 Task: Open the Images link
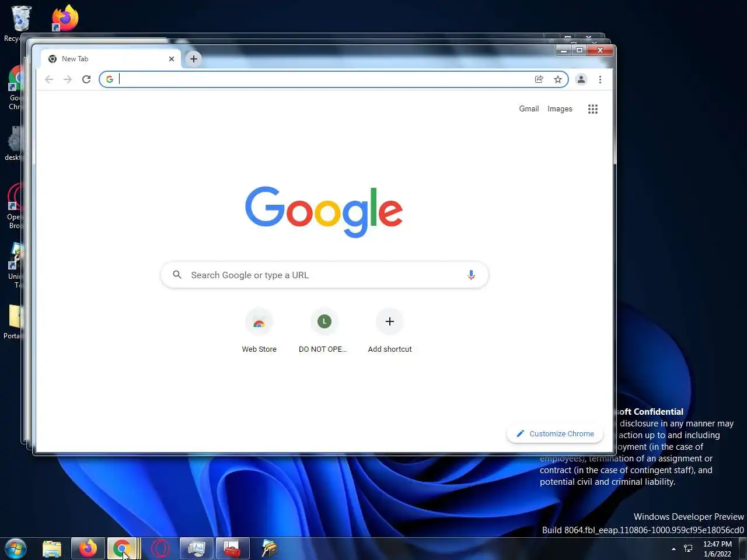(x=560, y=109)
